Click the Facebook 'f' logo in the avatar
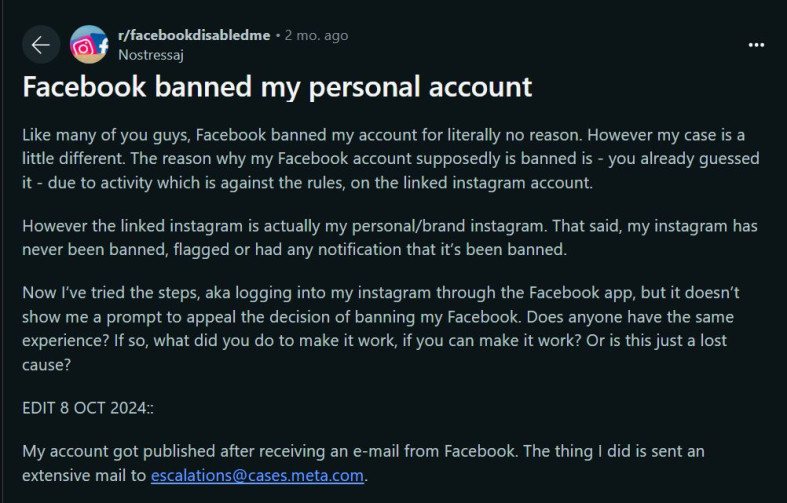 pyautogui.click(x=101, y=45)
